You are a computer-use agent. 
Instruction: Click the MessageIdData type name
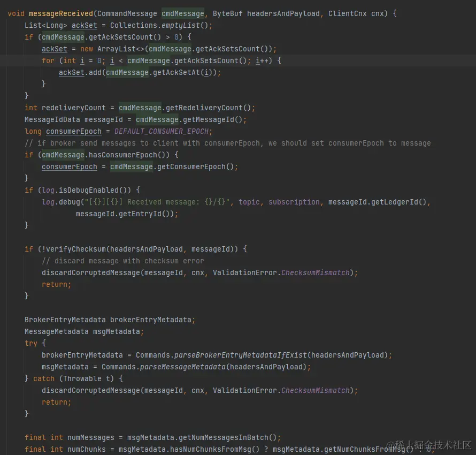coord(52,120)
